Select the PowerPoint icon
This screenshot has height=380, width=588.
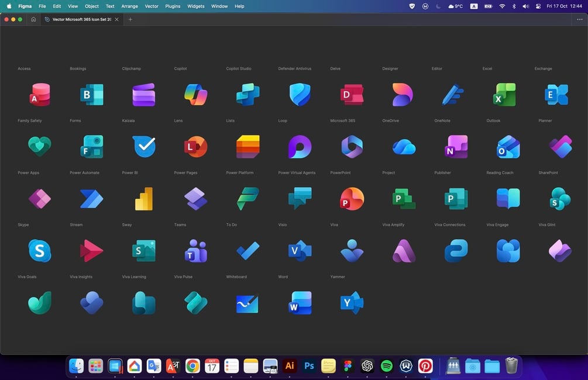(x=352, y=199)
